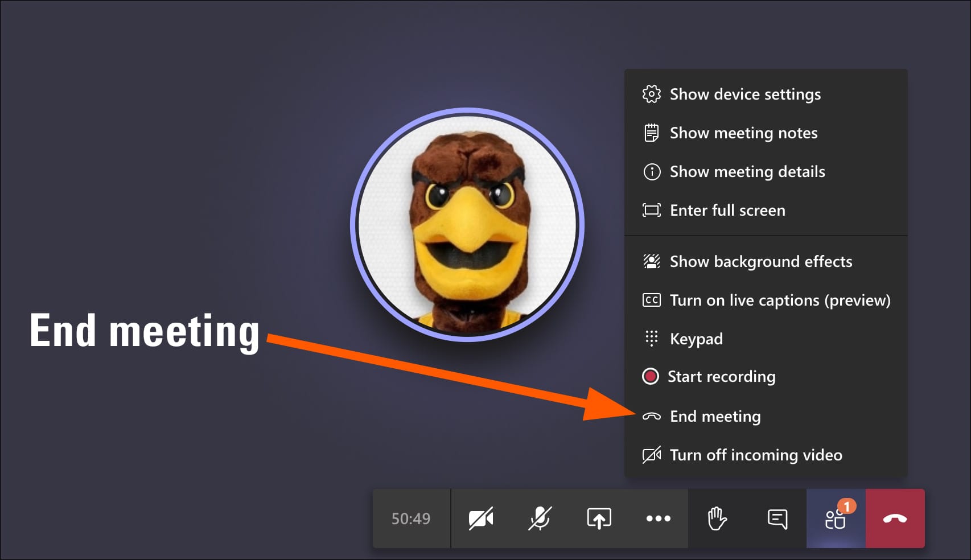
Task: Open the Keypad option
Action: pos(696,339)
